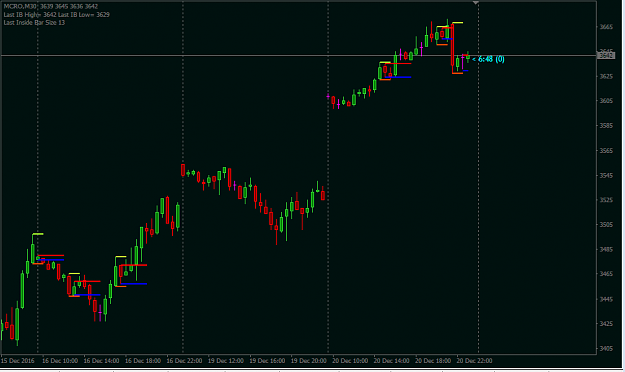Screen dimensions: 625x372
Task: Select the 'Last Inside Bar Size 13' label
Action: pyautogui.click(x=34, y=23)
